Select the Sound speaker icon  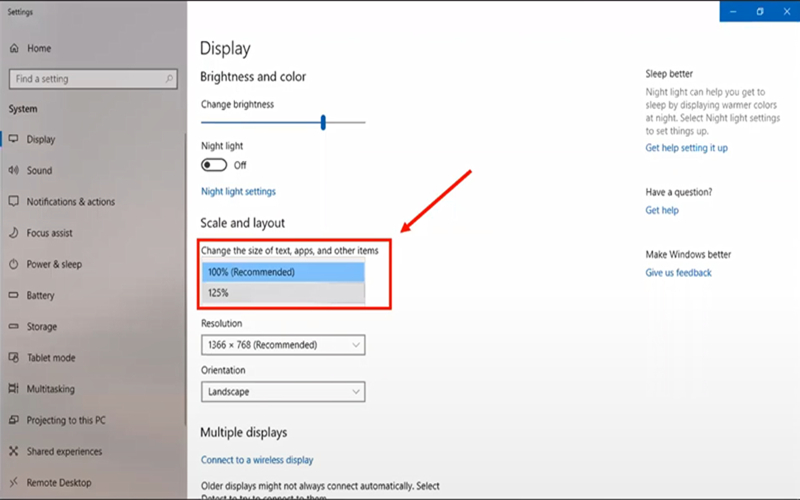click(14, 171)
